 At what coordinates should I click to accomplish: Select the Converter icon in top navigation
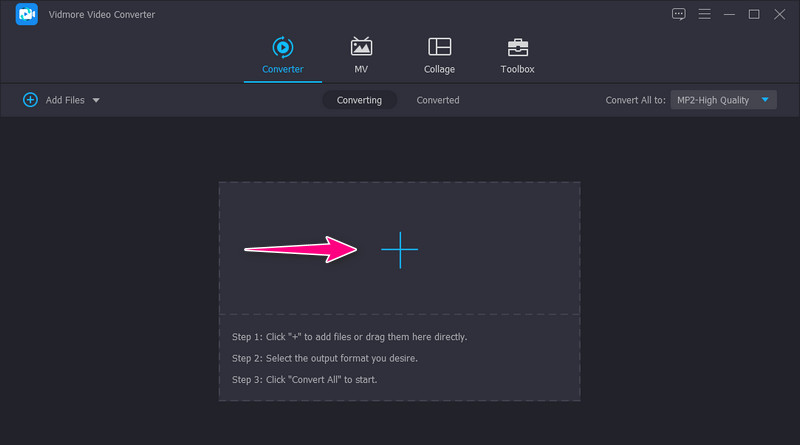tap(282, 47)
